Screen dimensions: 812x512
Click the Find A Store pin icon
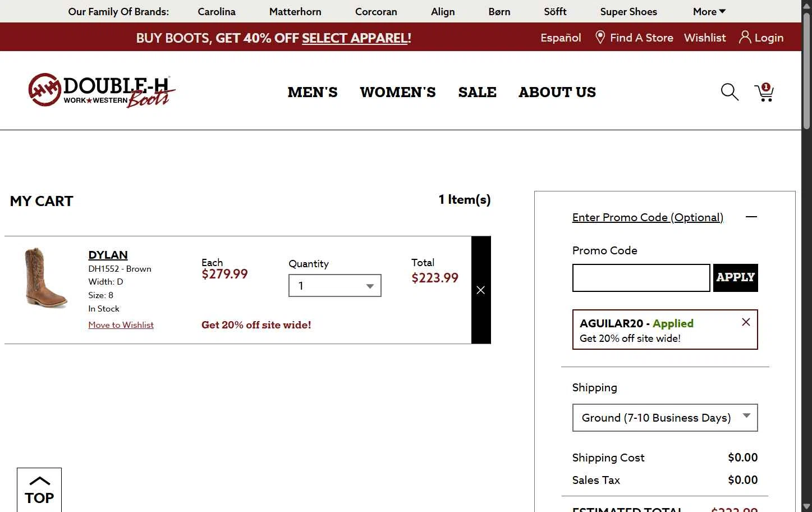click(x=600, y=38)
